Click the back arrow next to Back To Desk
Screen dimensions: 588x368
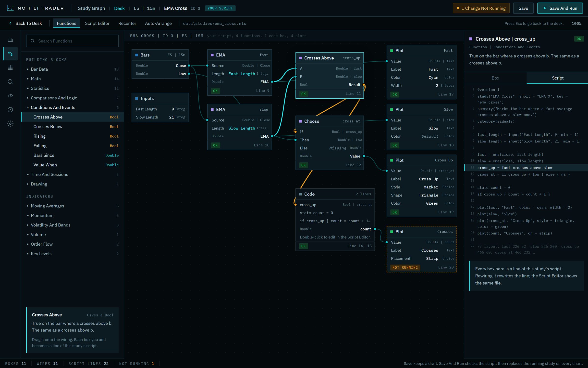pyautogui.click(x=10, y=23)
